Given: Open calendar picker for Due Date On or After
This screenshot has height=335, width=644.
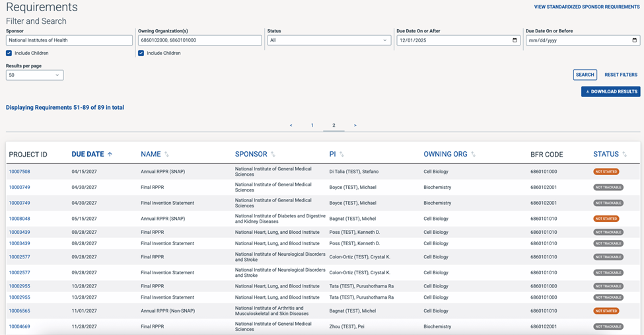Looking at the screenshot, I should pyautogui.click(x=515, y=40).
